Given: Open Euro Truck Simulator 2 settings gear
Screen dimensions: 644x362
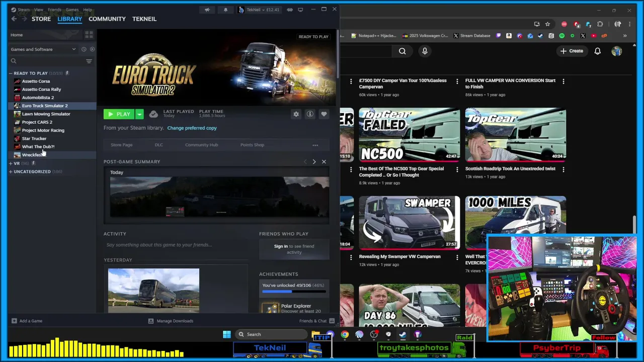Looking at the screenshot, I should pos(296,114).
